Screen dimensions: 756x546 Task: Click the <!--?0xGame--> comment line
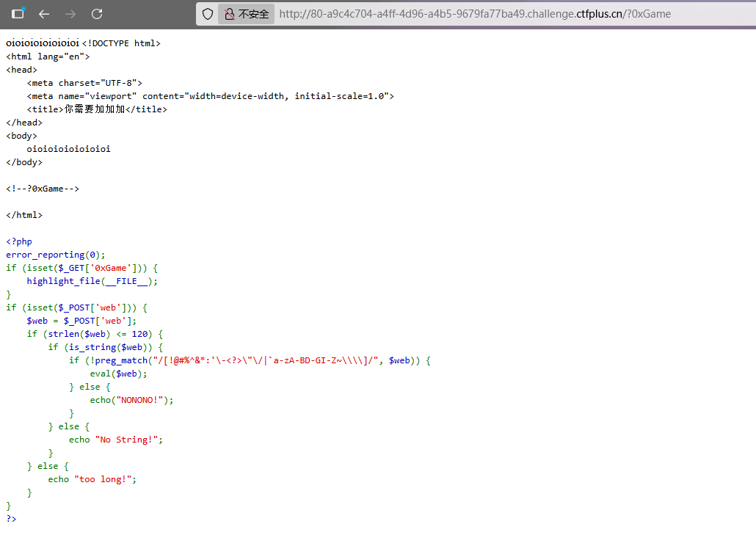(43, 189)
